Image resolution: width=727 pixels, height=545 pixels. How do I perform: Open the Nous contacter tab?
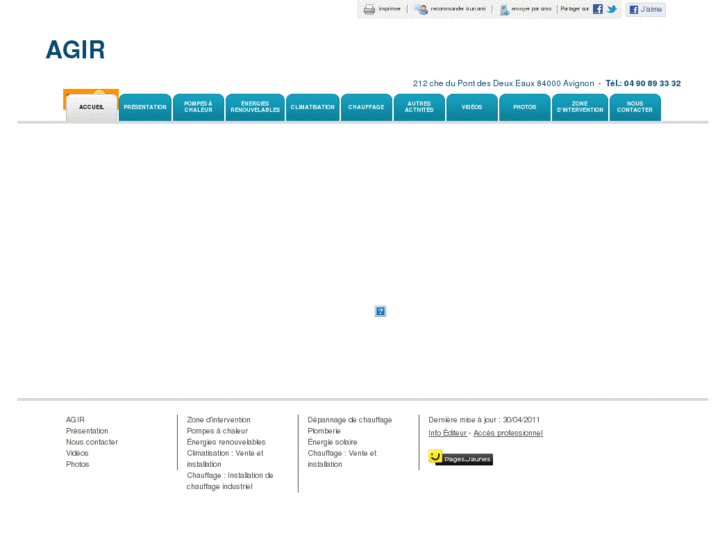click(x=635, y=107)
